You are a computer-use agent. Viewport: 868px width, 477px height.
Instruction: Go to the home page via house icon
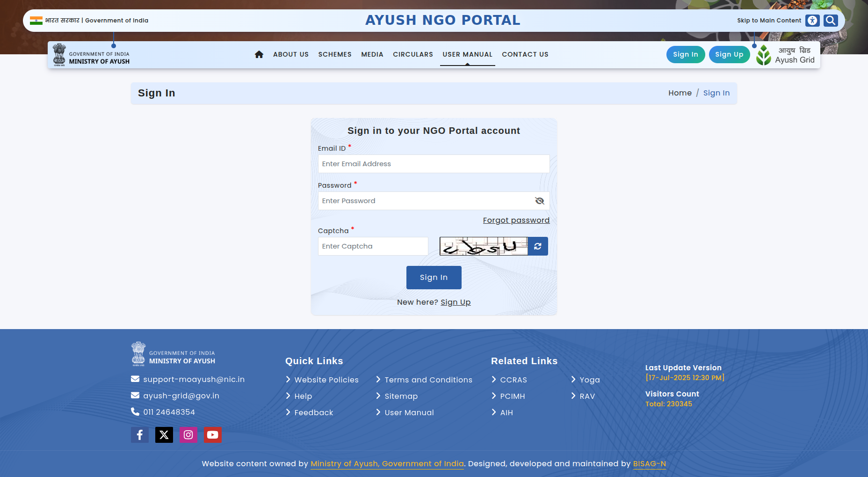pos(259,54)
